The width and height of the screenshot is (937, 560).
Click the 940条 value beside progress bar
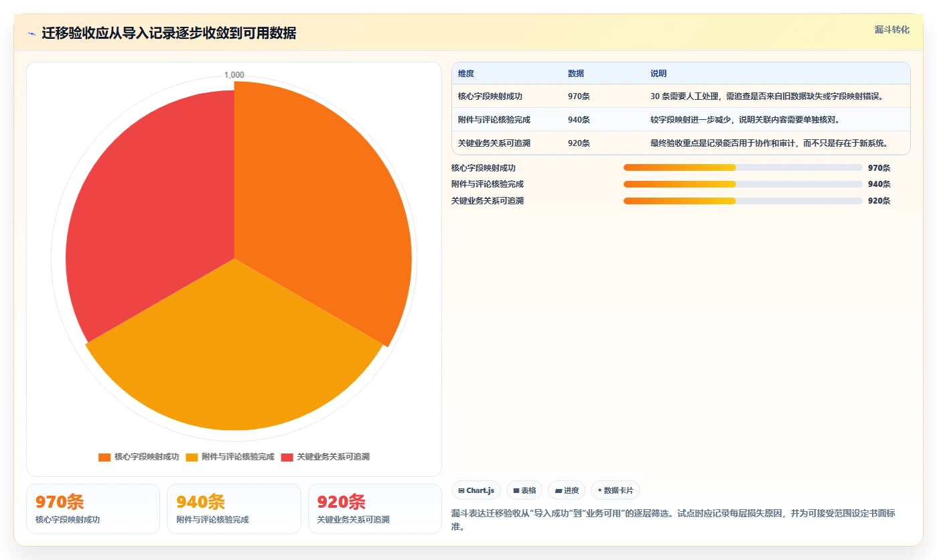pyautogui.click(x=879, y=184)
